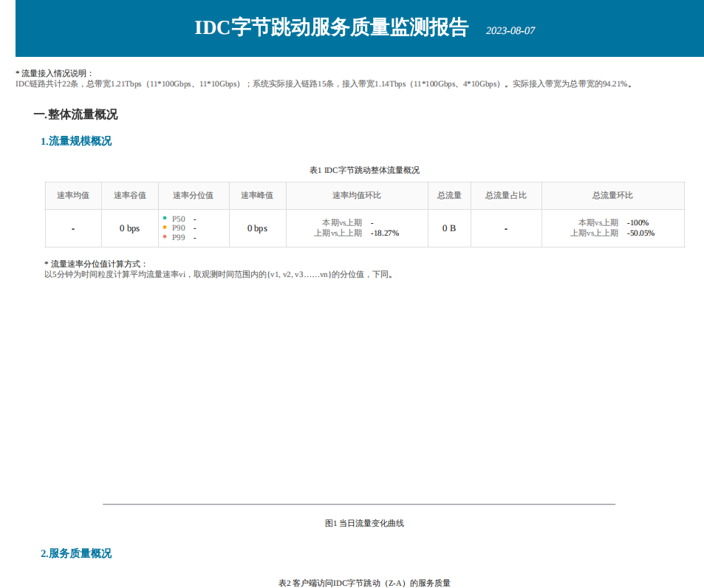Screen dimensions: 704x588
Task: Click the 总流量占比 column header
Action: (x=506, y=195)
